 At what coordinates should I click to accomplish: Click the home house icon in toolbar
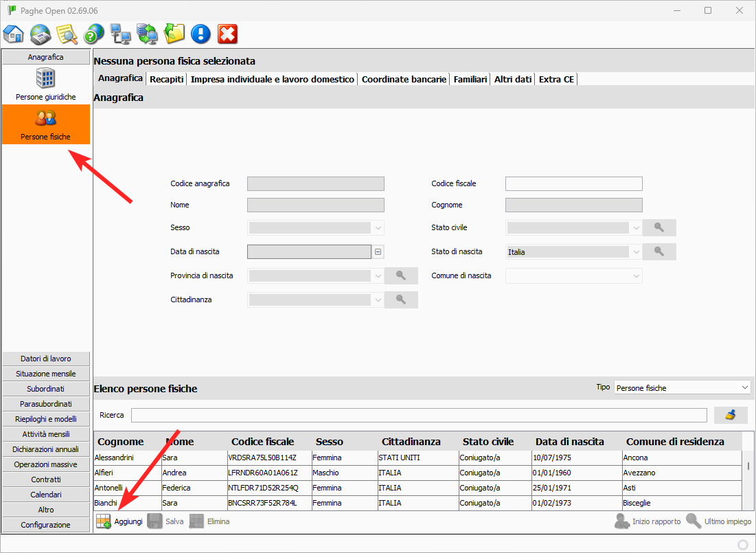point(14,34)
